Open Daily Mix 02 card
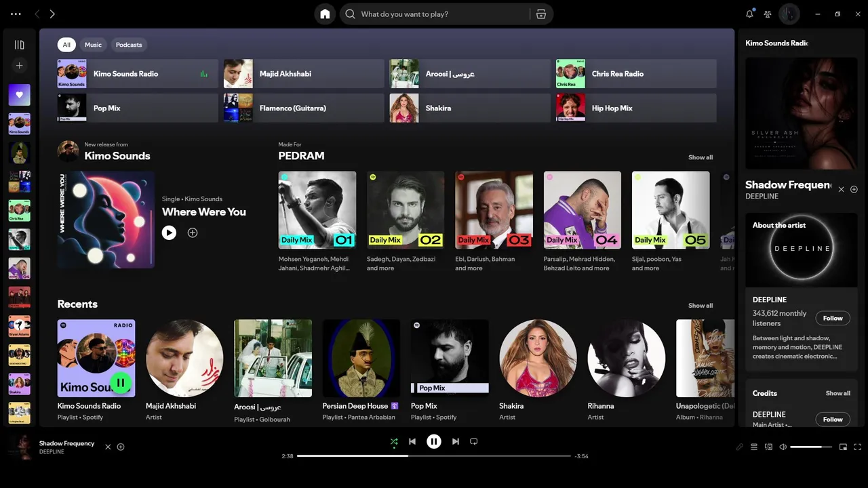The width and height of the screenshot is (868, 488). [406, 222]
